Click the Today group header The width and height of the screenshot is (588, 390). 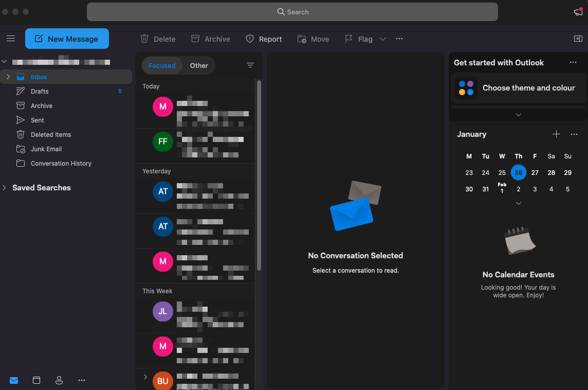coord(151,86)
